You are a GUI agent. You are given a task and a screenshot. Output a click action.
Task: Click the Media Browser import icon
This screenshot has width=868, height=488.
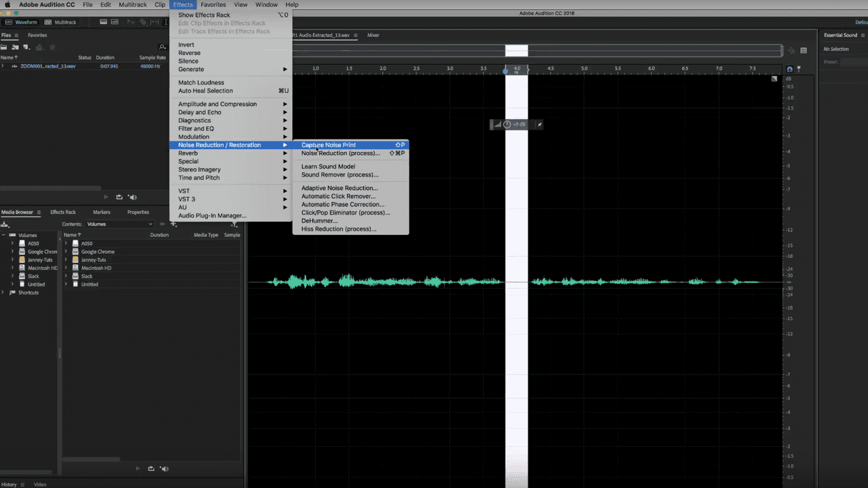pyautogui.click(x=5, y=224)
